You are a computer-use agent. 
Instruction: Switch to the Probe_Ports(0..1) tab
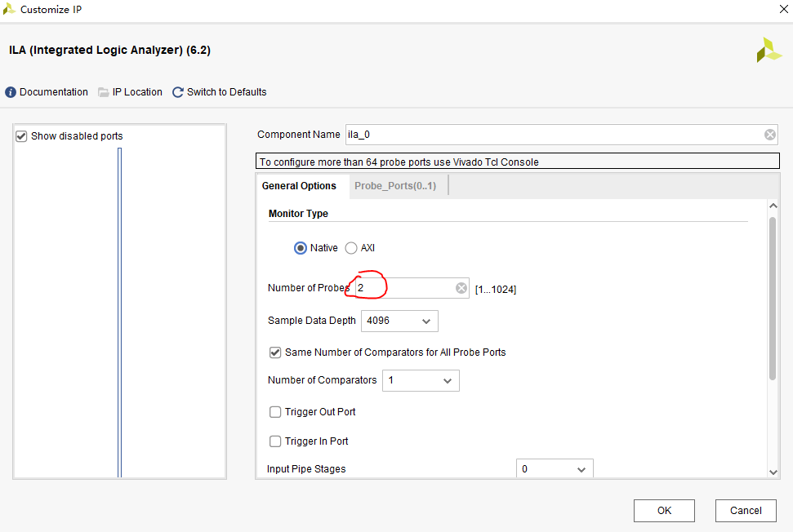coord(395,186)
